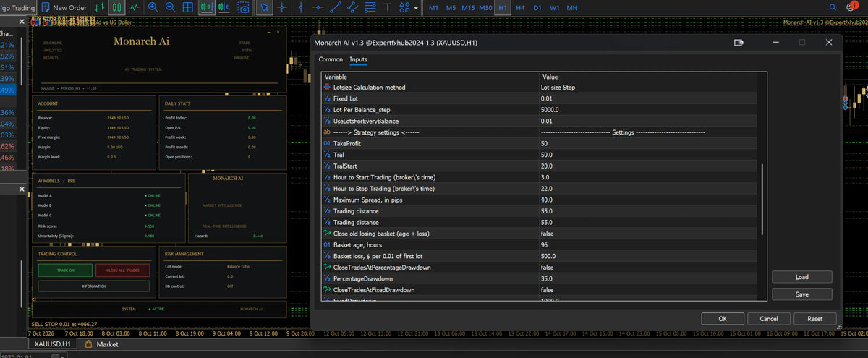Draw a horizontal line tool

[318, 7]
